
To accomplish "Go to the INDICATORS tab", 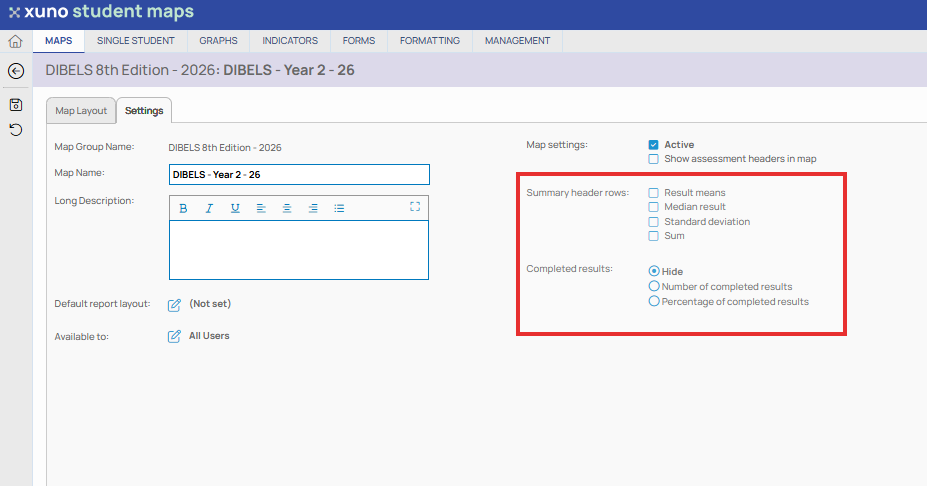I will point(290,41).
